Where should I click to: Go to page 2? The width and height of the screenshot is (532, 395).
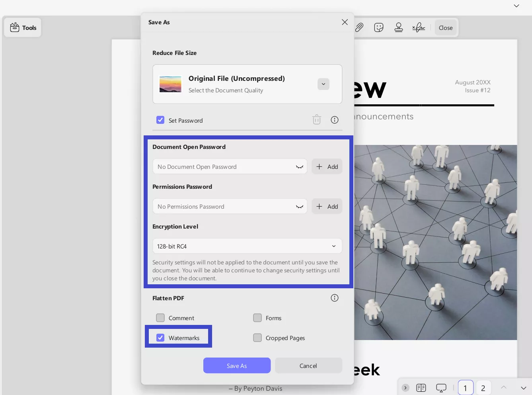483,388
